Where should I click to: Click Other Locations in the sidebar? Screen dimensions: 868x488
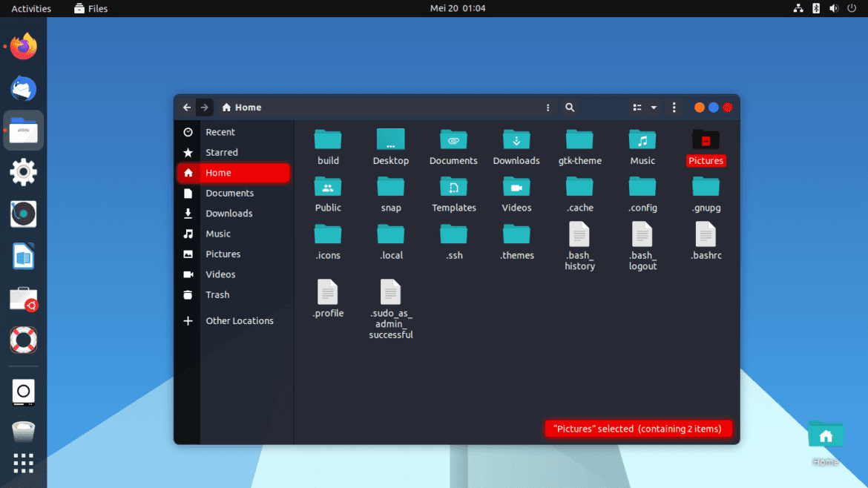pos(239,320)
